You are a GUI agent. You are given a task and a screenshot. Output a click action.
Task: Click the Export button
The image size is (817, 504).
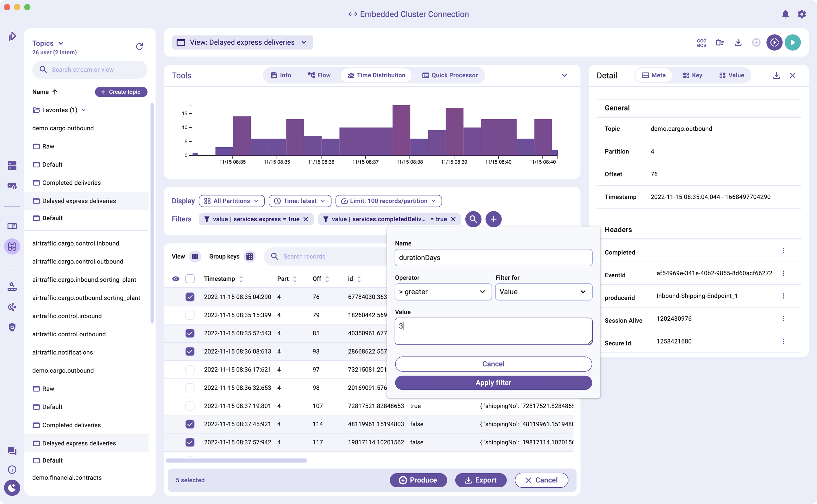tap(481, 480)
